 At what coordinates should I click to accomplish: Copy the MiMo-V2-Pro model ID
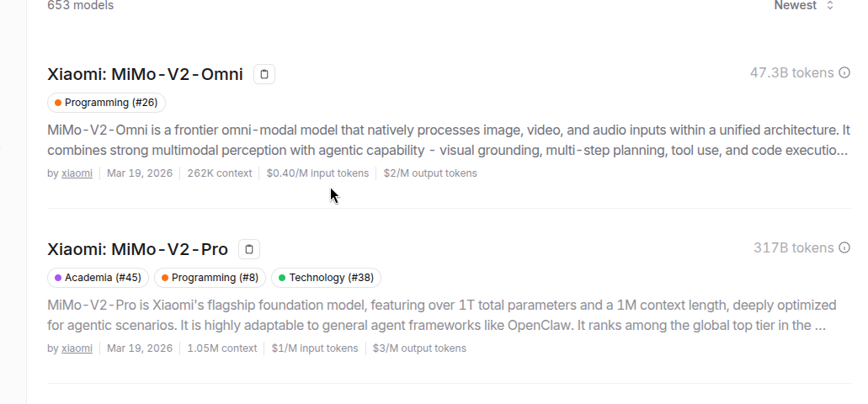tap(249, 249)
